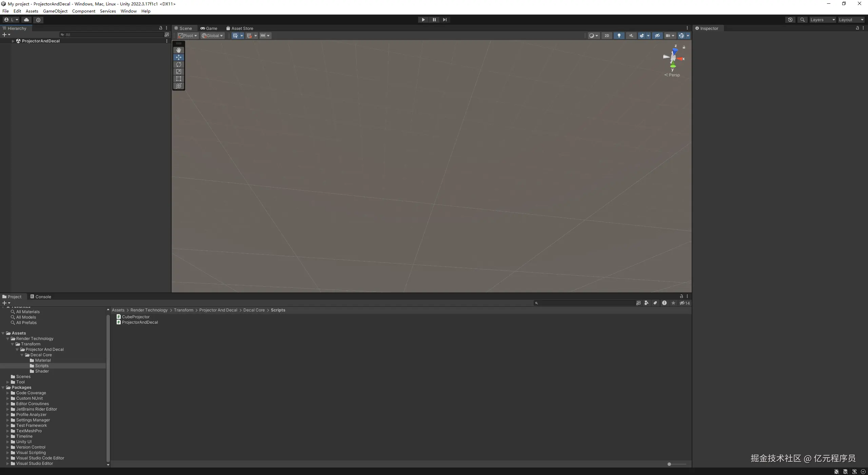The image size is (868, 475).
Task: Click the cloud services icon
Action: click(26, 20)
